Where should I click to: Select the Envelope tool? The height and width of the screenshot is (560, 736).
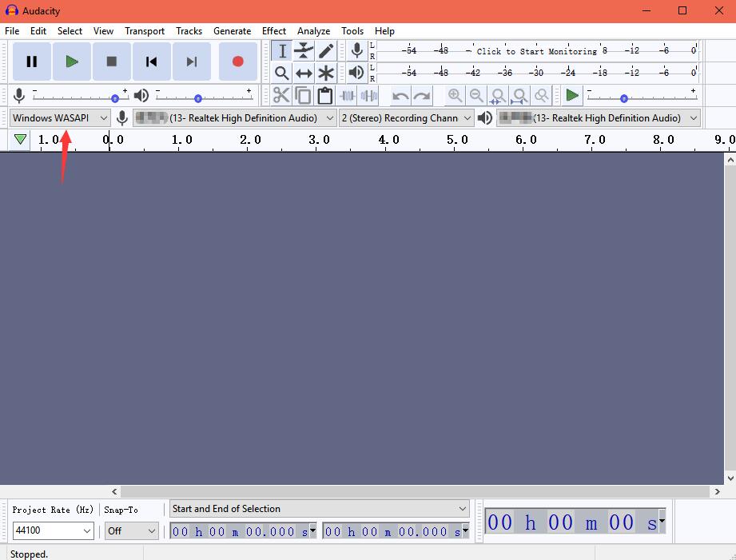[x=304, y=50]
